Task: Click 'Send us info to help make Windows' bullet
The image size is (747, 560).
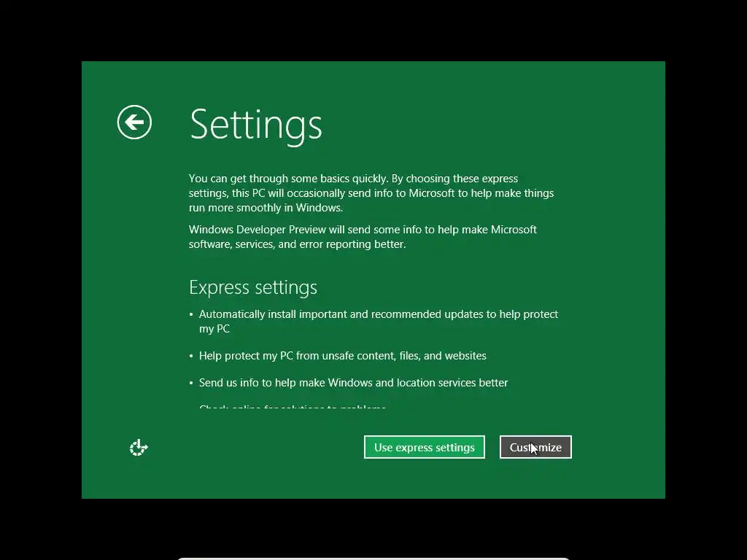Action: click(x=353, y=383)
